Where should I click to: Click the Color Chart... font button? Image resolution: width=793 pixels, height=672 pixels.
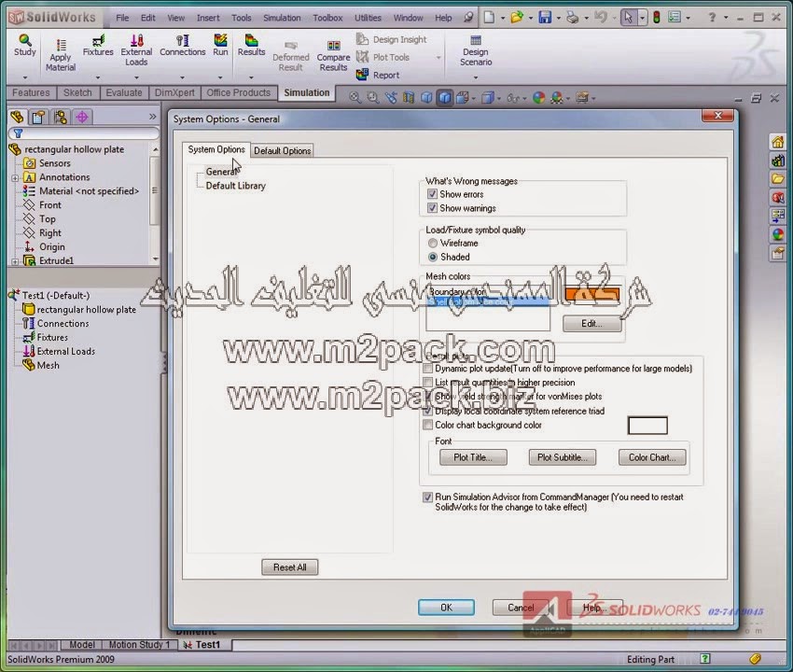pyautogui.click(x=652, y=457)
